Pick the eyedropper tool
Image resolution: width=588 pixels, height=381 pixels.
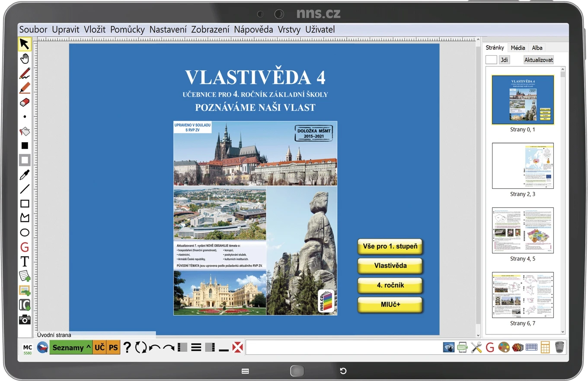pos(25,175)
